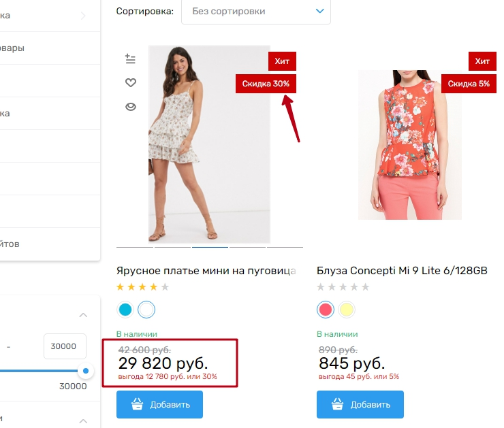Choose the red color option for the blouse
The width and height of the screenshot is (504, 428).
(x=326, y=310)
